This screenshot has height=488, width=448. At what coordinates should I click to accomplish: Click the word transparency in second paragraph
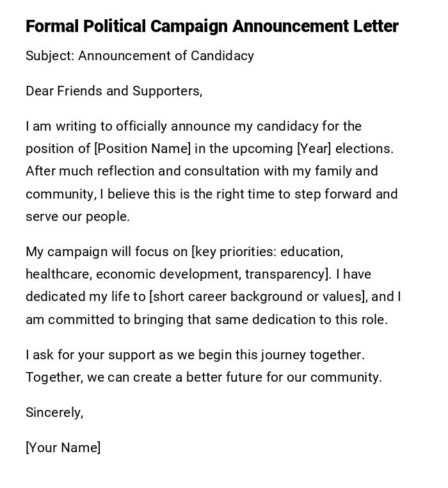[x=286, y=274]
